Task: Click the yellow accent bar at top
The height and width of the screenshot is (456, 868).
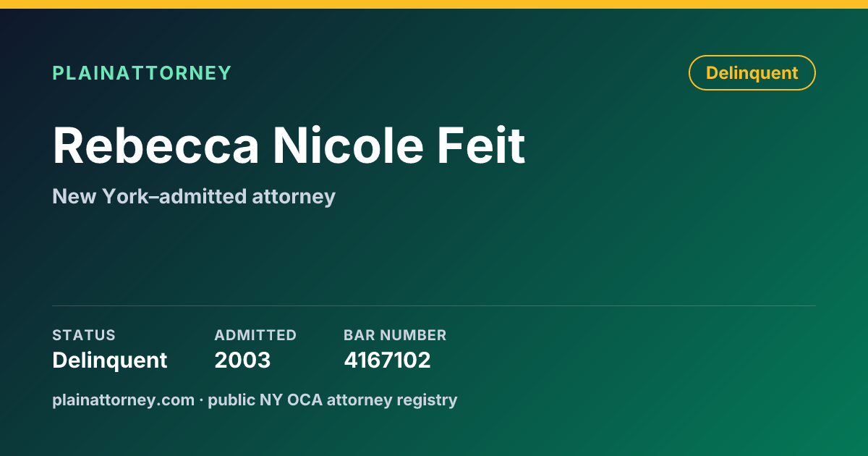Action: pos(434,4)
